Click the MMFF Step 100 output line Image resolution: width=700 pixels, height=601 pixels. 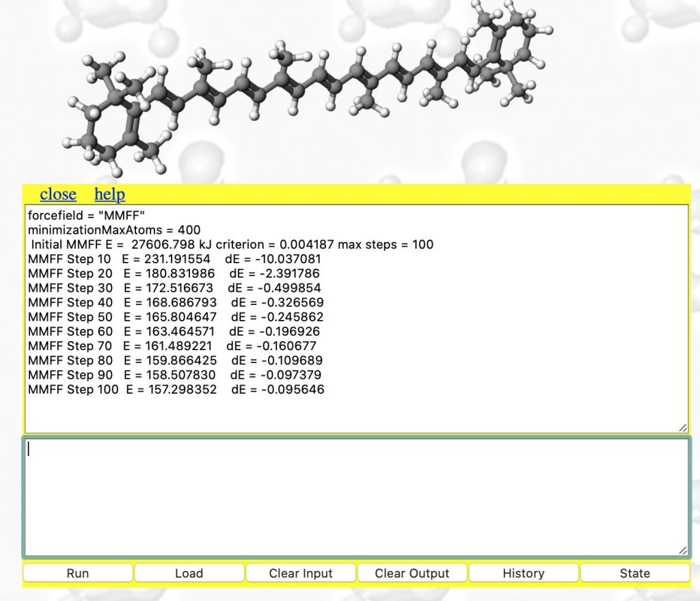click(176, 390)
